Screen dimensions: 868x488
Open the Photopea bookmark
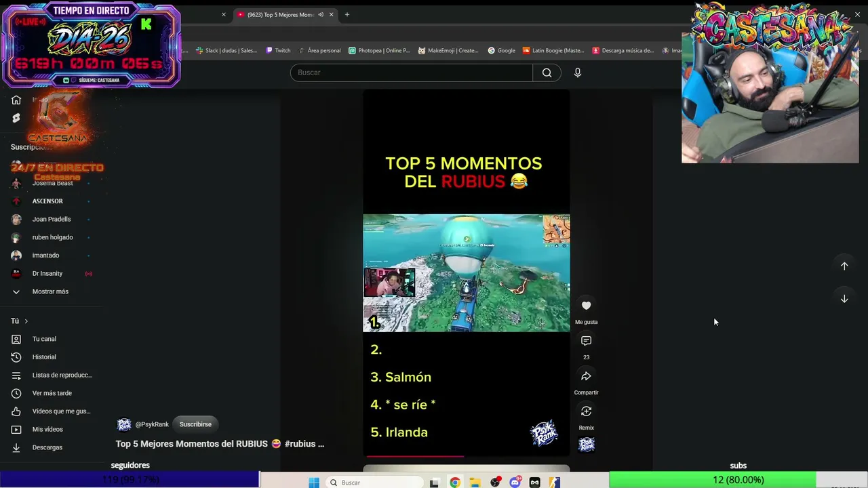(379, 50)
